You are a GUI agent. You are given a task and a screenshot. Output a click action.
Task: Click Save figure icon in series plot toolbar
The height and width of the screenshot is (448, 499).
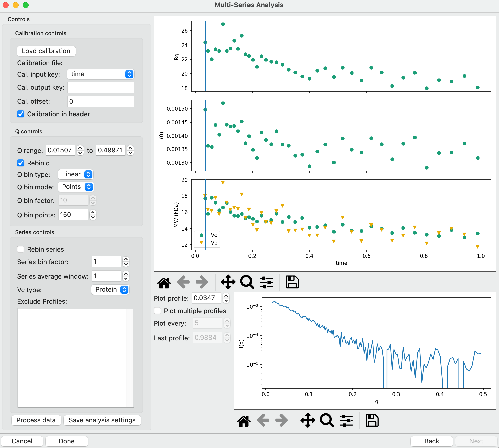[292, 282]
